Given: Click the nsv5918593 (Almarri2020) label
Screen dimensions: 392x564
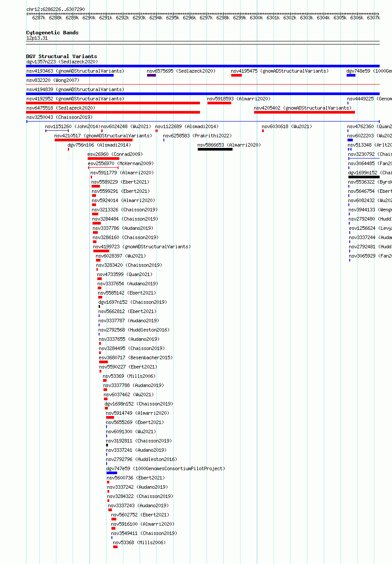Looking at the screenshot, I should [x=239, y=99].
